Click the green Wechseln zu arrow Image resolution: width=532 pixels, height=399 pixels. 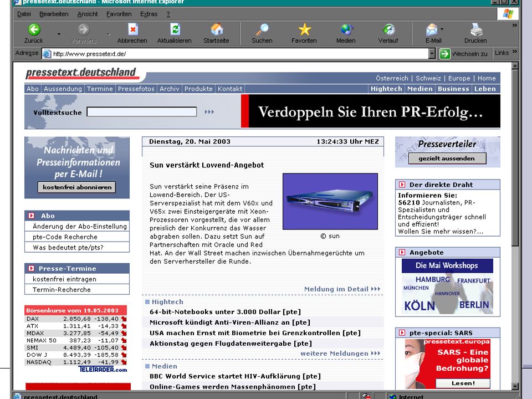pos(444,54)
